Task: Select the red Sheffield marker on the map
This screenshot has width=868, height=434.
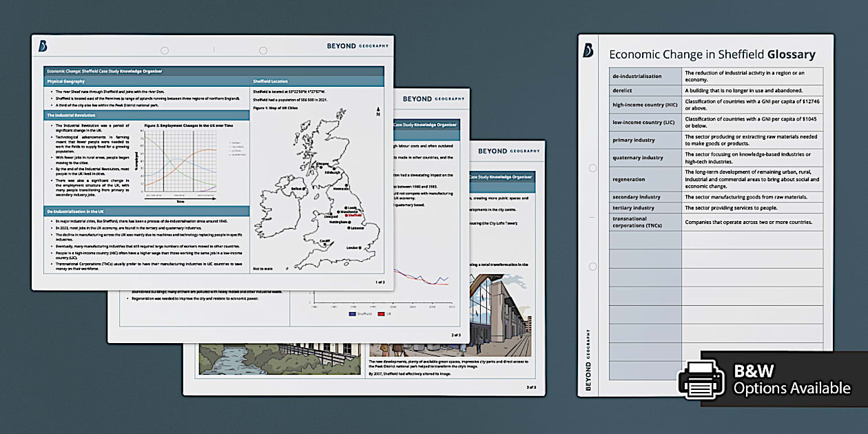Action: tap(347, 215)
